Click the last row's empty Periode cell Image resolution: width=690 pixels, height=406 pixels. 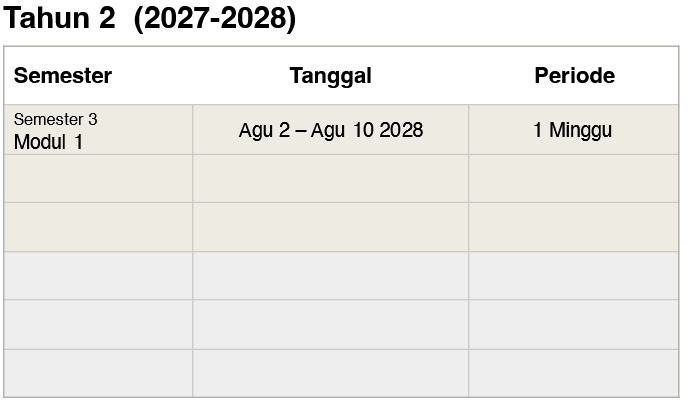(573, 372)
